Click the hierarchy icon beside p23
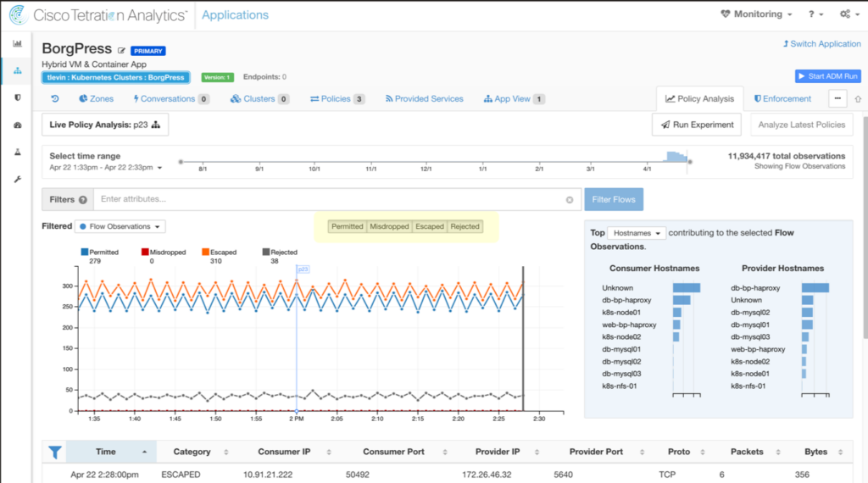 click(x=156, y=125)
